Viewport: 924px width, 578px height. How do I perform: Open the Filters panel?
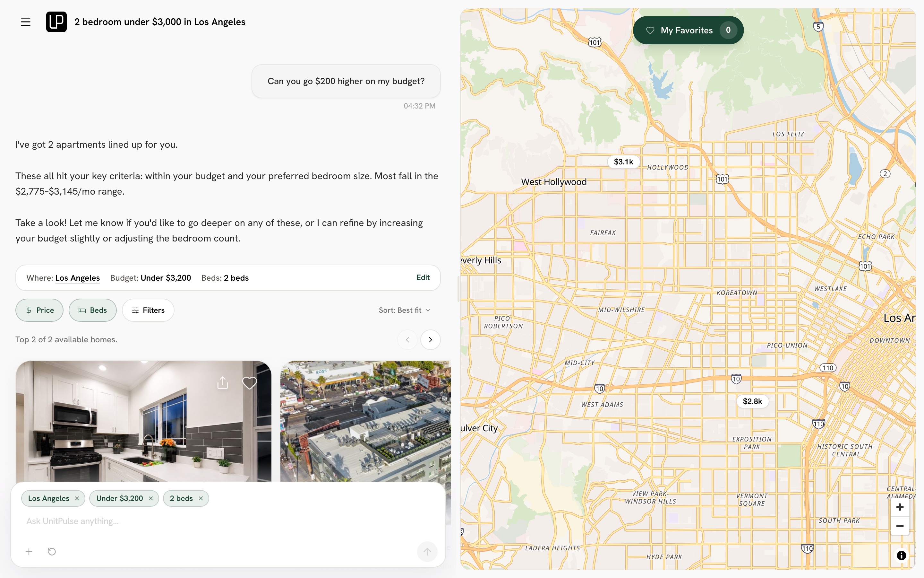coord(148,310)
